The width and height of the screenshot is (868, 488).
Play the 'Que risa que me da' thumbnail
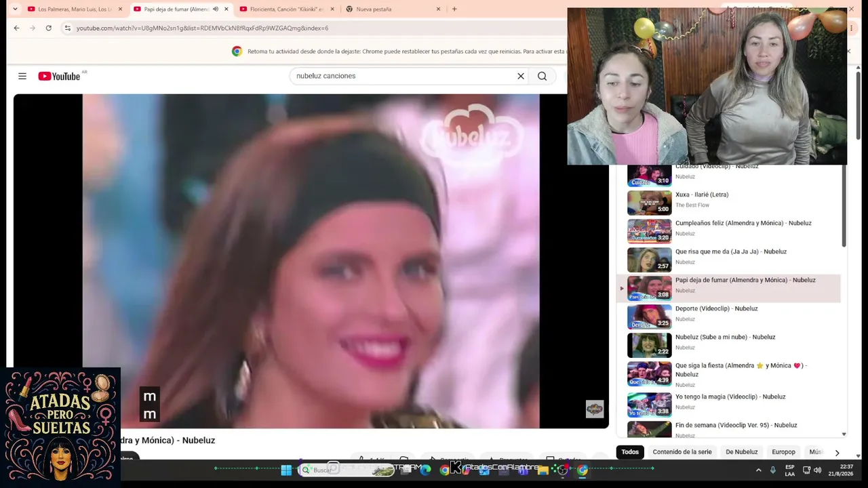[x=649, y=260]
